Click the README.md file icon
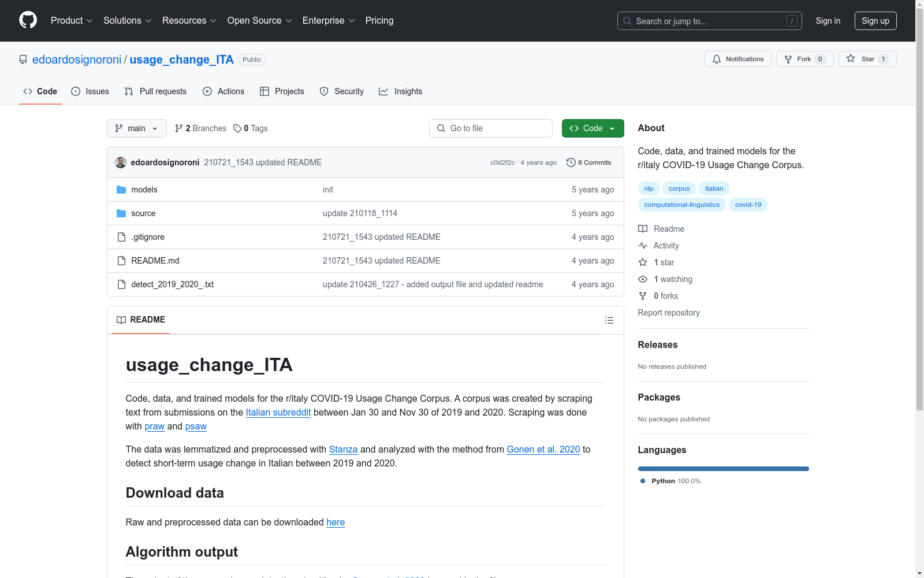 (x=121, y=261)
